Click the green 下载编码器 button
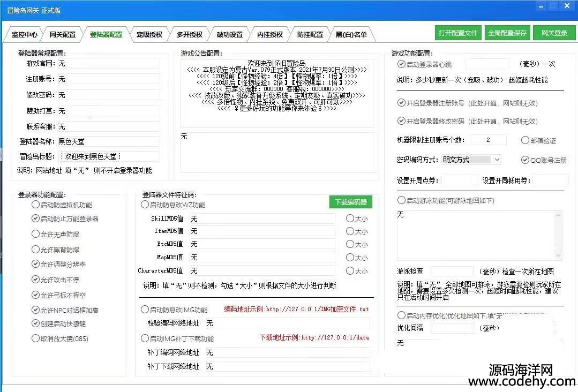 (x=350, y=202)
